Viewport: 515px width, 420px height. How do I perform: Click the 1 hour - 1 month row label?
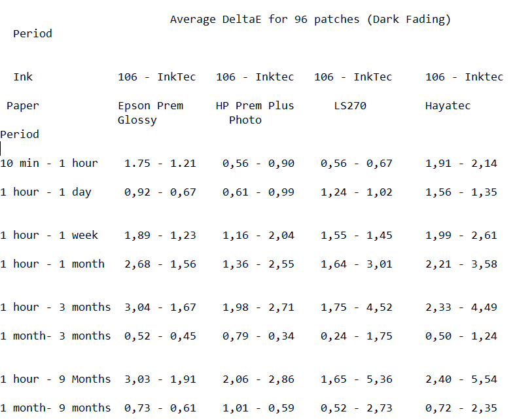52,264
